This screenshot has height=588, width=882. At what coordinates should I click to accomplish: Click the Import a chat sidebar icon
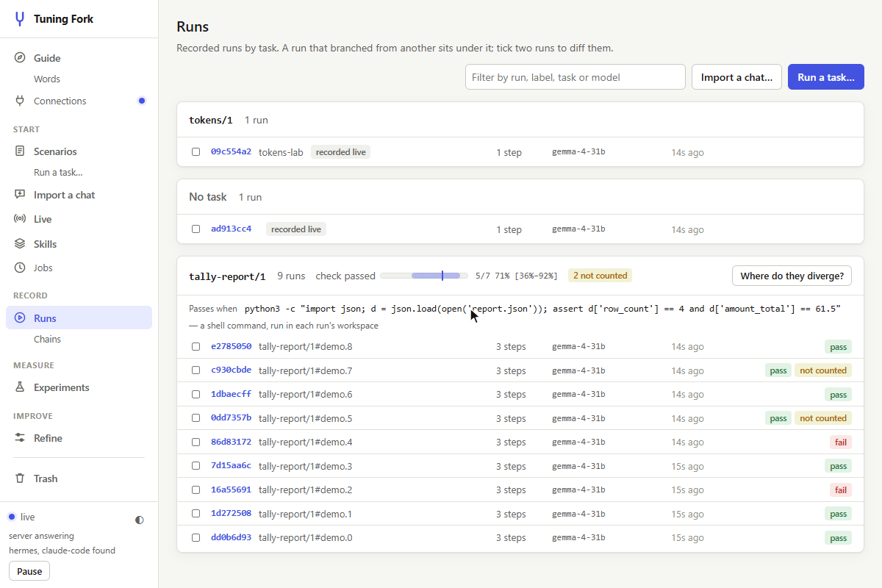(20, 195)
